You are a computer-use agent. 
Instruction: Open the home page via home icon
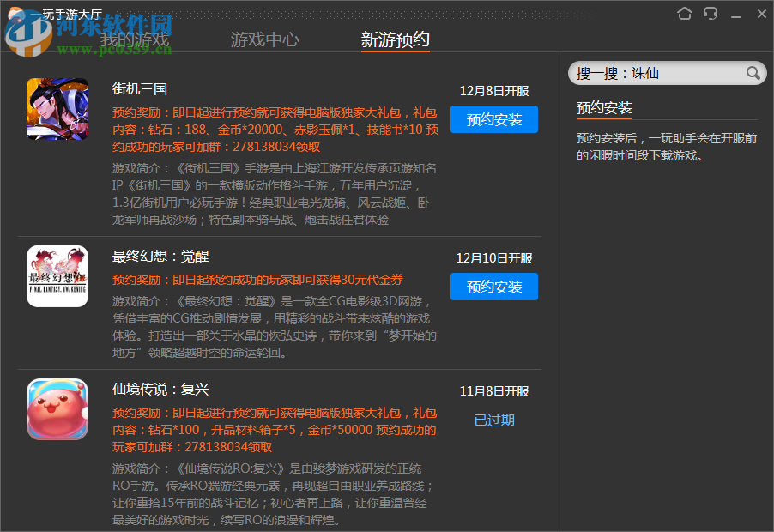pyautogui.click(x=686, y=14)
